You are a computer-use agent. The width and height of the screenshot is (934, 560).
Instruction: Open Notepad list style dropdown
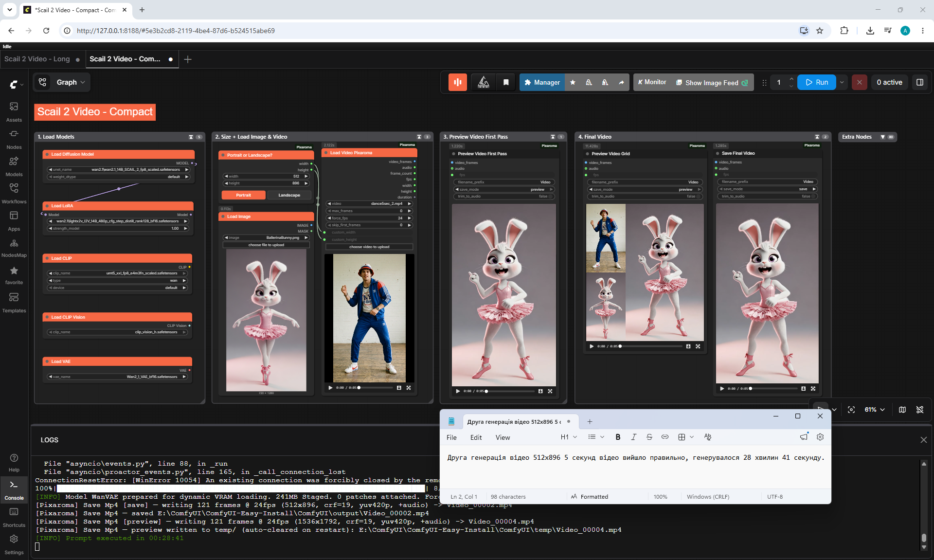(x=596, y=437)
